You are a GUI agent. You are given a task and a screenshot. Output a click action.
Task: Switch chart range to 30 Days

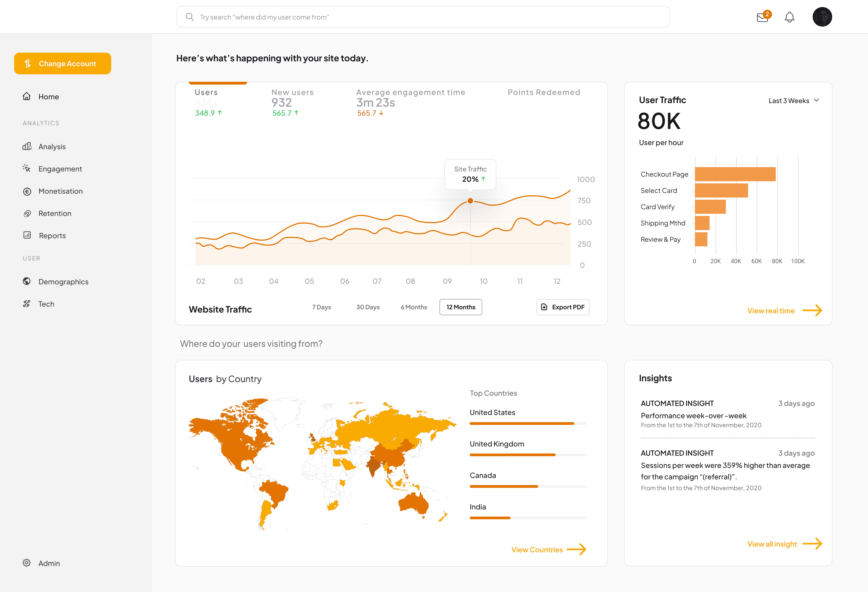coord(368,307)
